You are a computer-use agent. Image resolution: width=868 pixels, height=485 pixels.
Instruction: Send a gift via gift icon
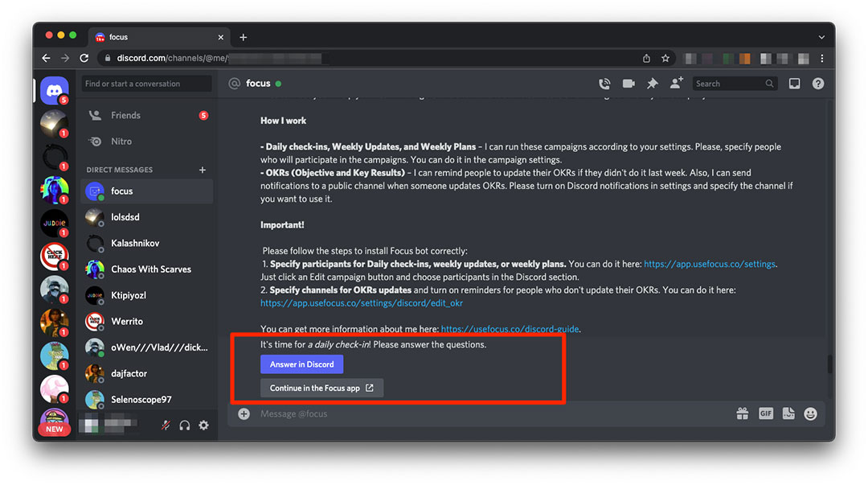point(743,413)
